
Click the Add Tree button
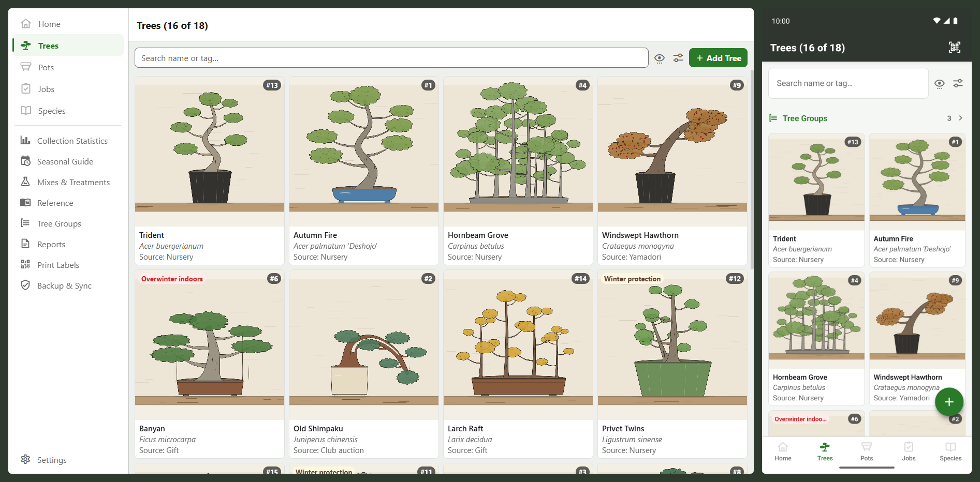(x=718, y=58)
